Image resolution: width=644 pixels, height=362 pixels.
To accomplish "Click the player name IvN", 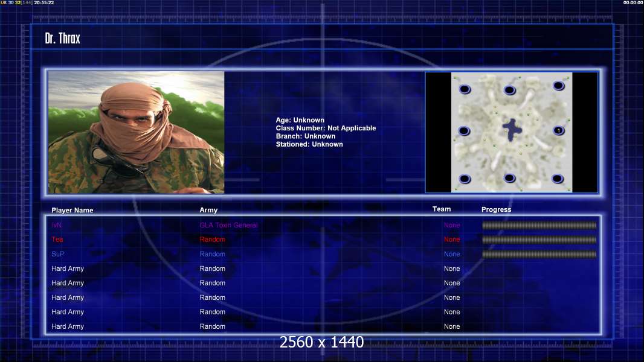I will pyautogui.click(x=57, y=225).
